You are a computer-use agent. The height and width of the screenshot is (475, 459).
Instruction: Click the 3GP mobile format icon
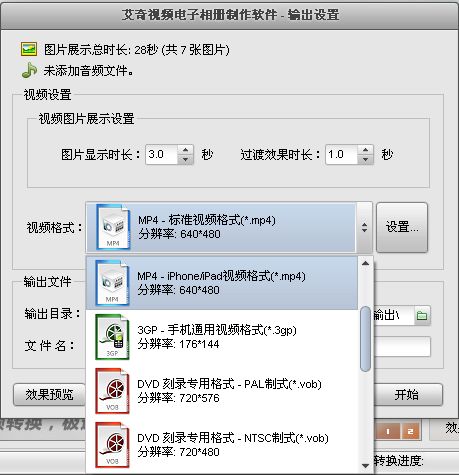pyautogui.click(x=112, y=337)
